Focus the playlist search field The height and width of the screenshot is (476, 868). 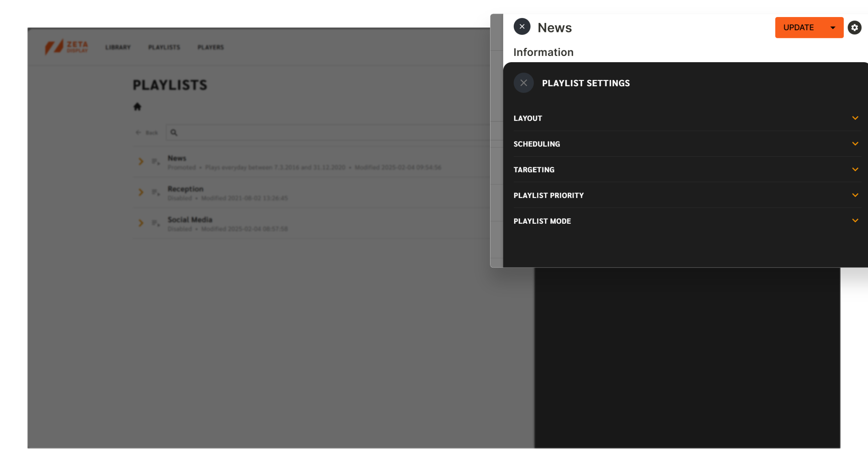coord(328,133)
